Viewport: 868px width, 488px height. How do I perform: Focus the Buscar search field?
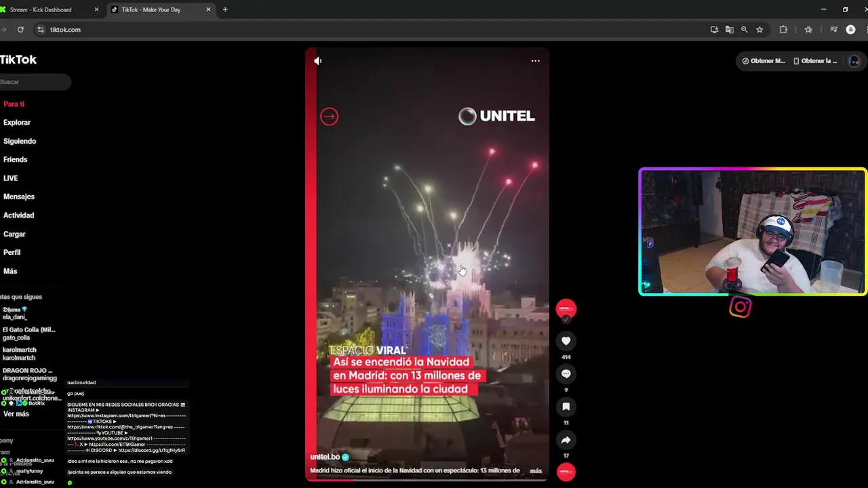34,82
